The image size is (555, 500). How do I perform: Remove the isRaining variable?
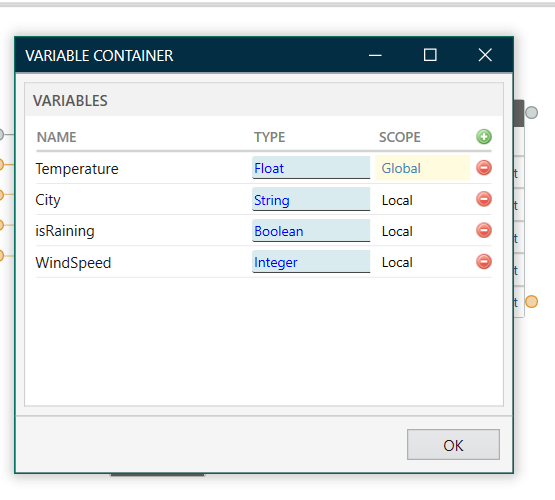click(484, 230)
